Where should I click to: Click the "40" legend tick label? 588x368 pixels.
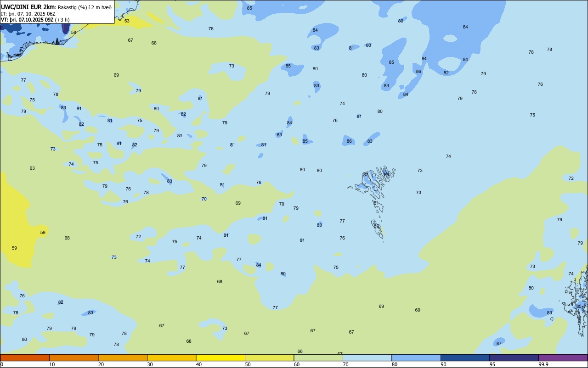tap(199, 364)
